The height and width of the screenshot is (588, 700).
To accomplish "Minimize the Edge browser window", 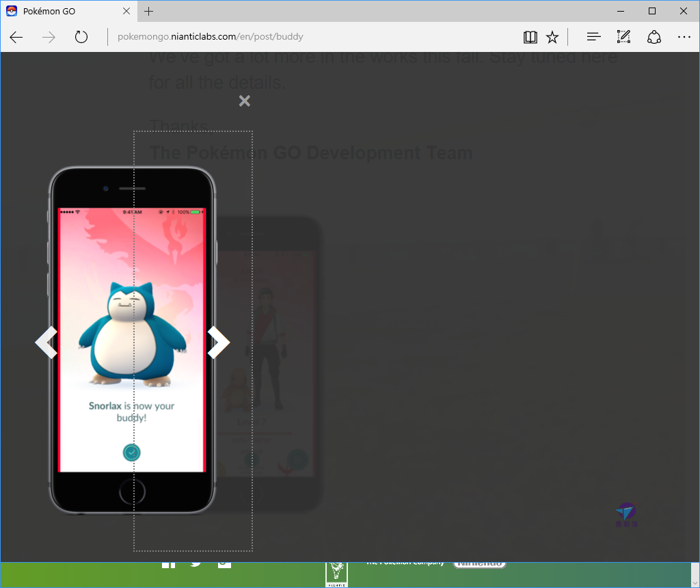I will click(621, 11).
